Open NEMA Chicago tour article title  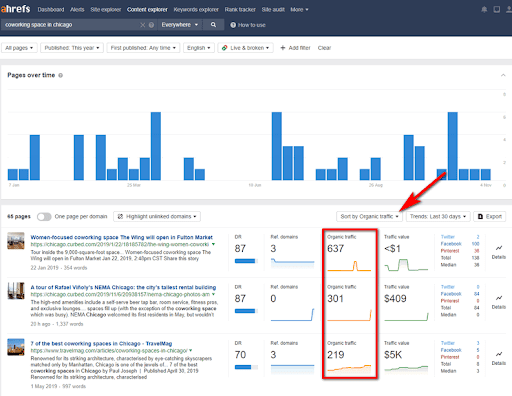point(123,287)
